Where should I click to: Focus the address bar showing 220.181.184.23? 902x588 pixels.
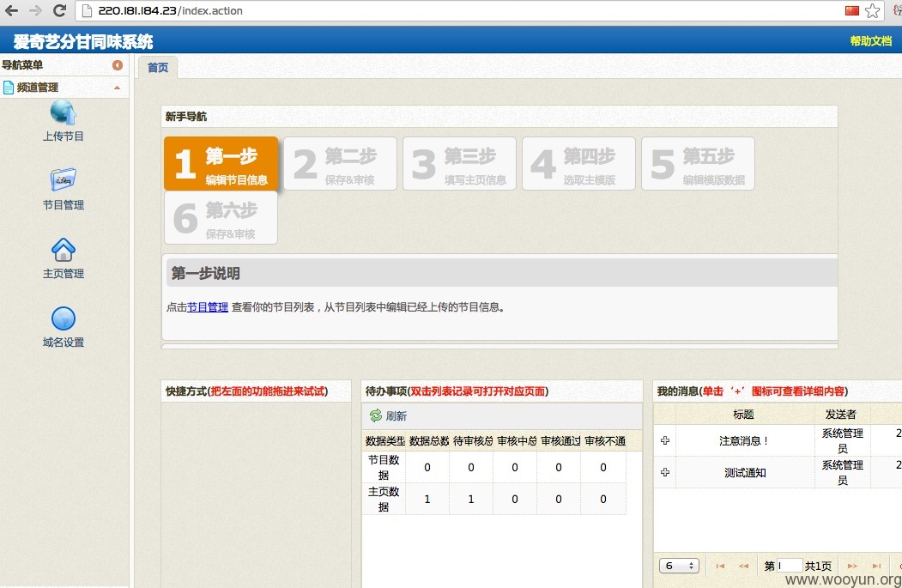[x=460, y=10]
